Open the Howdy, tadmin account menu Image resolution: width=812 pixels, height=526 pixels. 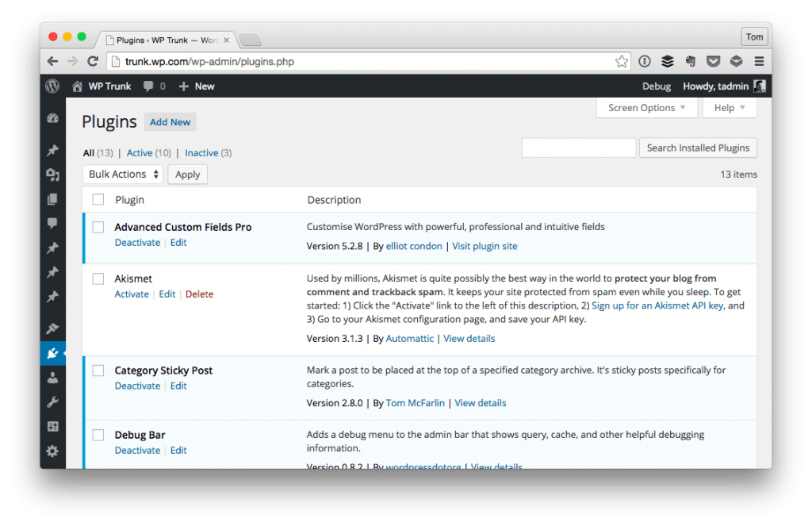724,86
